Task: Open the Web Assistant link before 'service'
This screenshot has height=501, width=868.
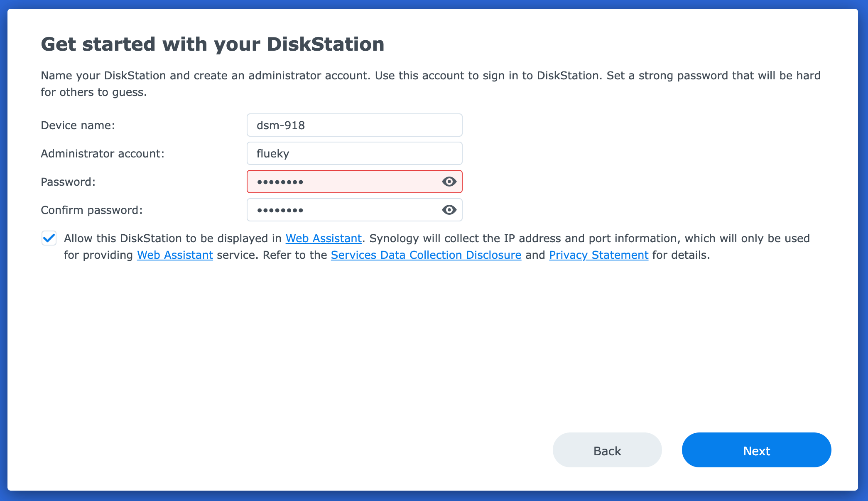Action: coord(175,255)
